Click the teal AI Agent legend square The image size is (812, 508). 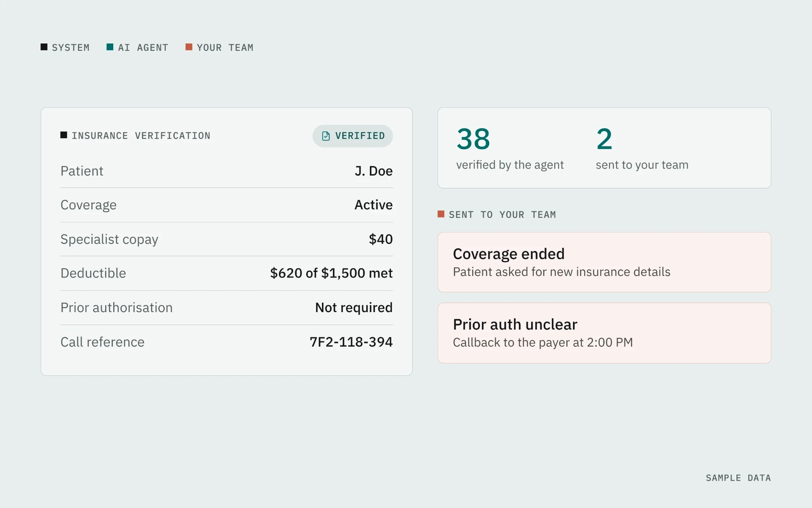pos(110,47)
